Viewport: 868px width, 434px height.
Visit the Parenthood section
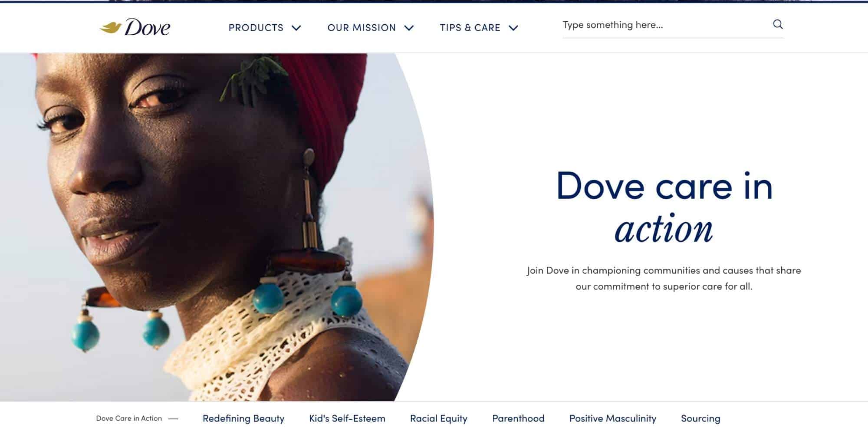pyautogui.click(x=518, y=418)
